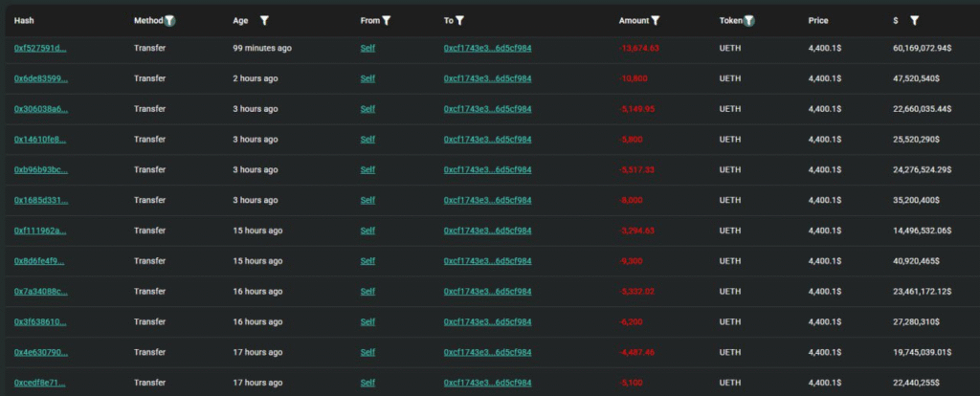980x396 pixels.
Task: Open the To column filter
Action: [460, 20]
